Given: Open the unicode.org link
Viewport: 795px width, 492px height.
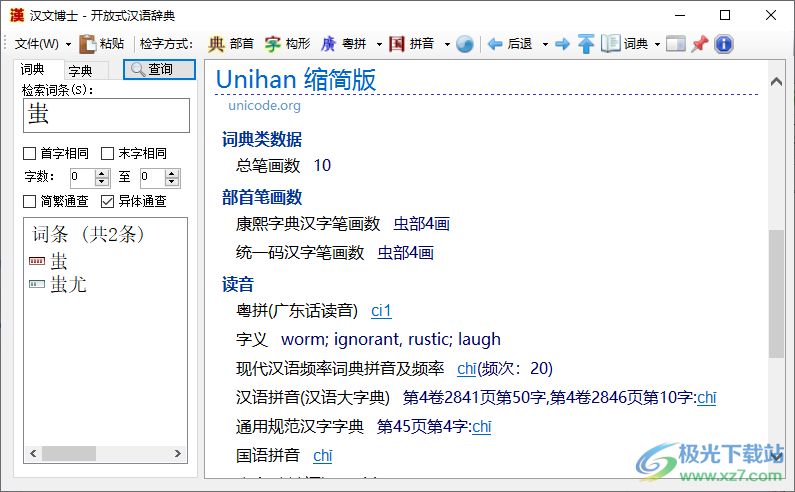Looking at the screenshot, I should point(264,106).
